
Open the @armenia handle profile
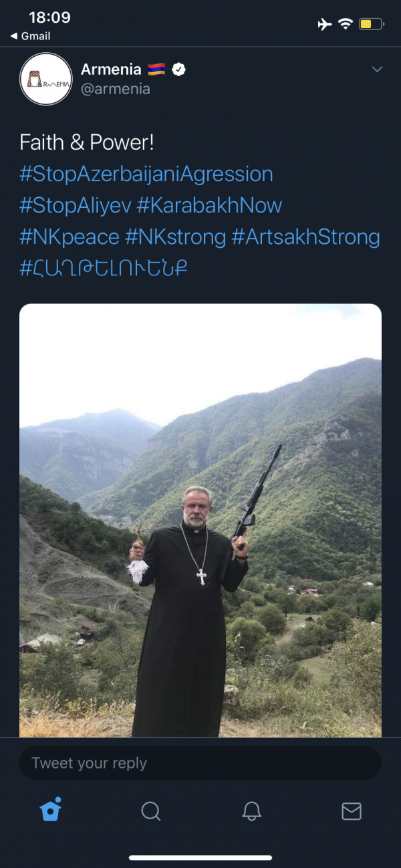(115, 90)
